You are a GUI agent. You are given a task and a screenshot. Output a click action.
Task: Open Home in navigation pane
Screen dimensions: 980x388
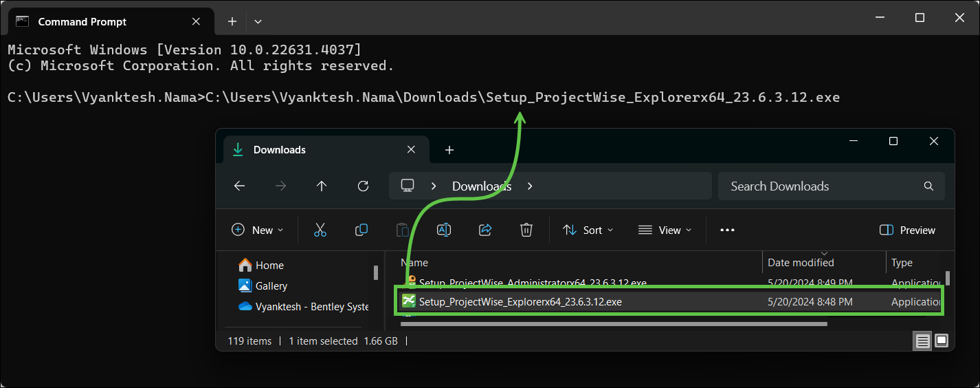[x=261, y=265]
